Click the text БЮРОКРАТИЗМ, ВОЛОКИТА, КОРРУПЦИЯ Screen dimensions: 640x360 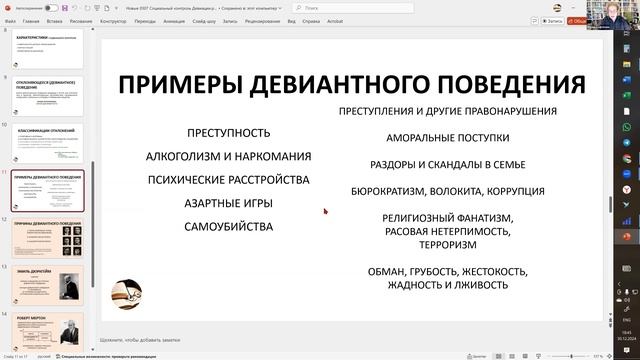click(x=448, y=191)
